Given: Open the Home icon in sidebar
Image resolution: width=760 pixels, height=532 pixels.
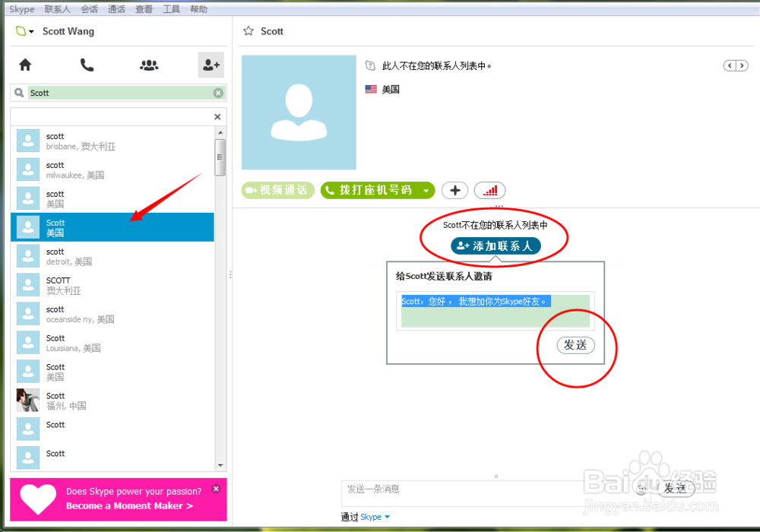Looking at the screenshot, I should [25, 65].
